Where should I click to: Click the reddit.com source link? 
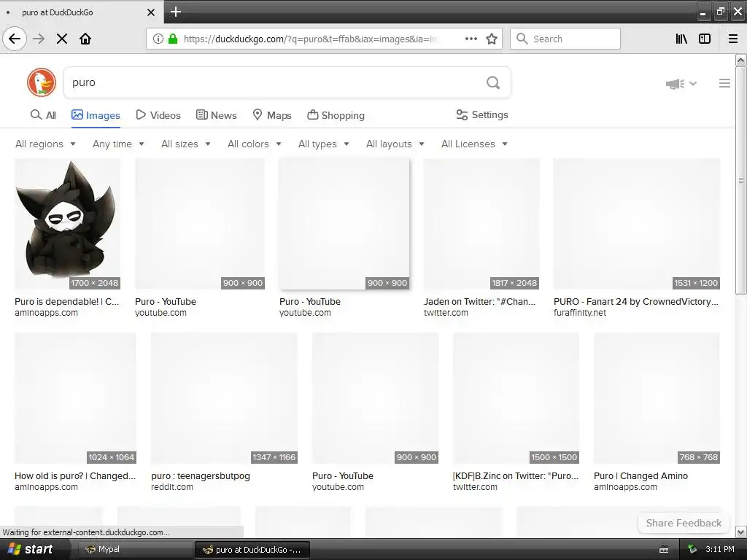click(x=172, y=487)
